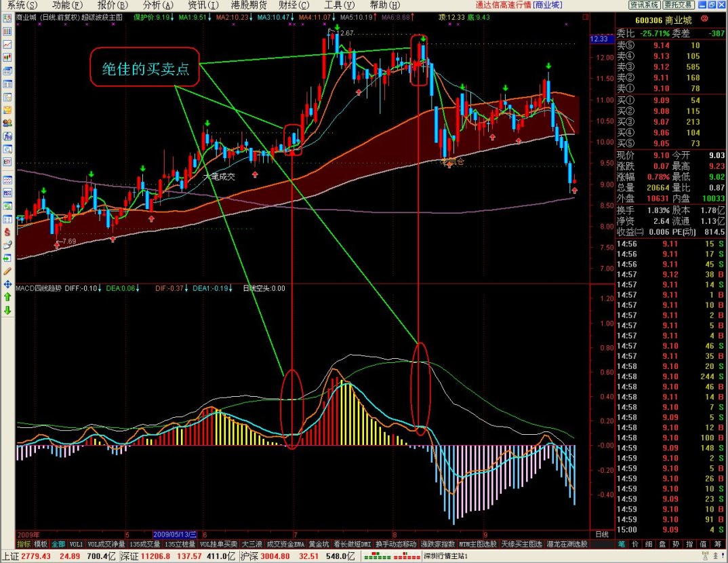
Task: Switch to 成交资金EMA indicator tab
Action: tap(285, 544)
